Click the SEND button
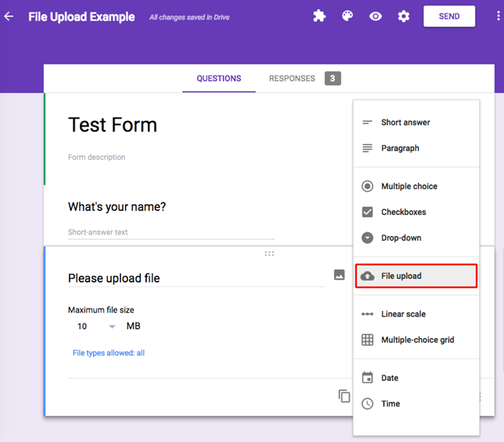The image size is (504, 442). (449, 16)
